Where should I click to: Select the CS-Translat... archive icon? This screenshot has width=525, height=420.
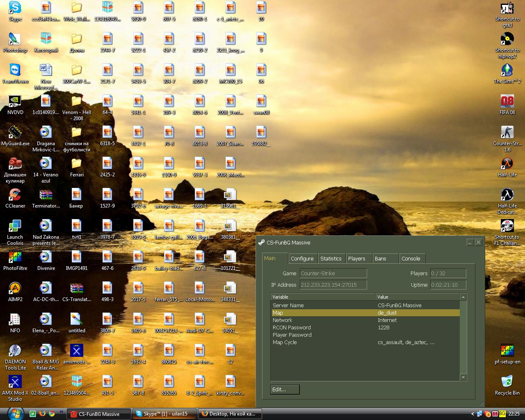tap(77, 292)
